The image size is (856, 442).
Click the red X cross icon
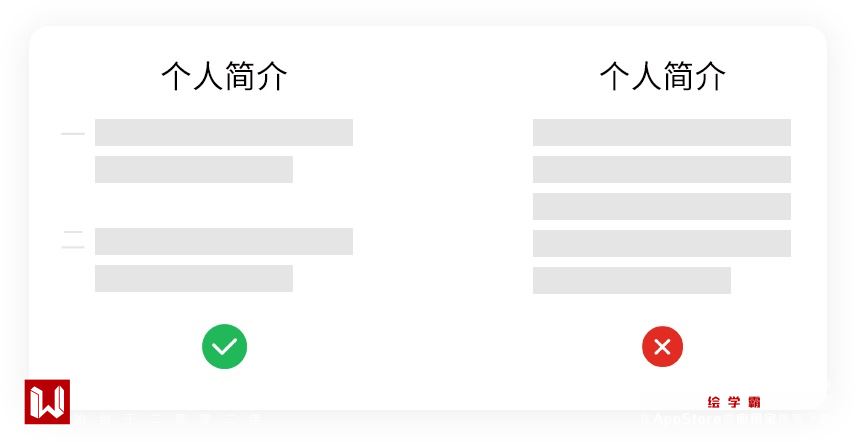662,347
